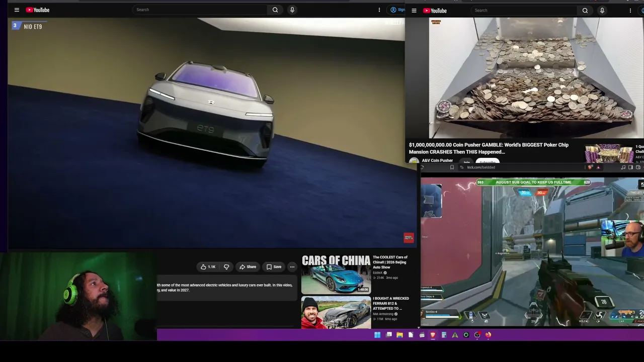This screenshot has width=644, height=362.
Task: Toggle the browser sidebar in Kick window
Action: click(630, 167)
